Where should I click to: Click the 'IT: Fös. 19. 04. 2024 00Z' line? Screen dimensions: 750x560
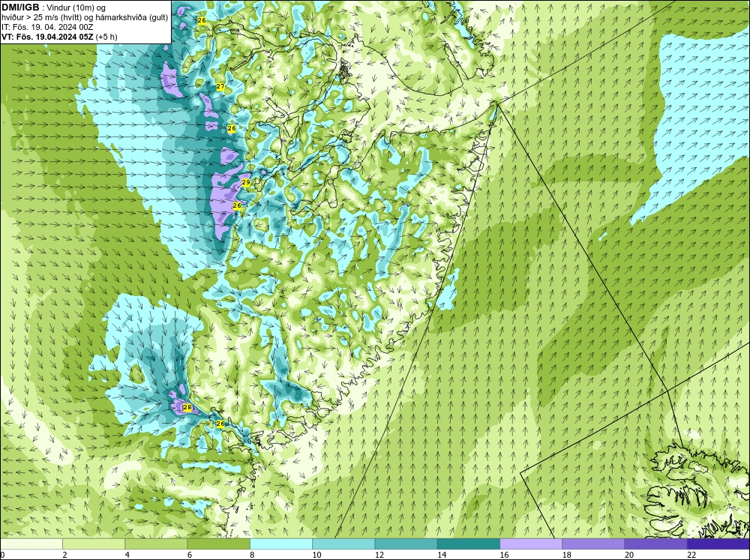point(43,27)
